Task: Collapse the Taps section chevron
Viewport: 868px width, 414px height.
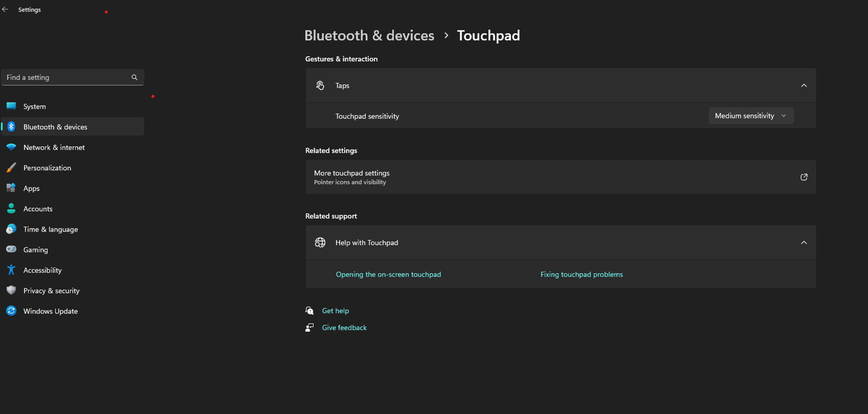Action: (x=804, y=86)
